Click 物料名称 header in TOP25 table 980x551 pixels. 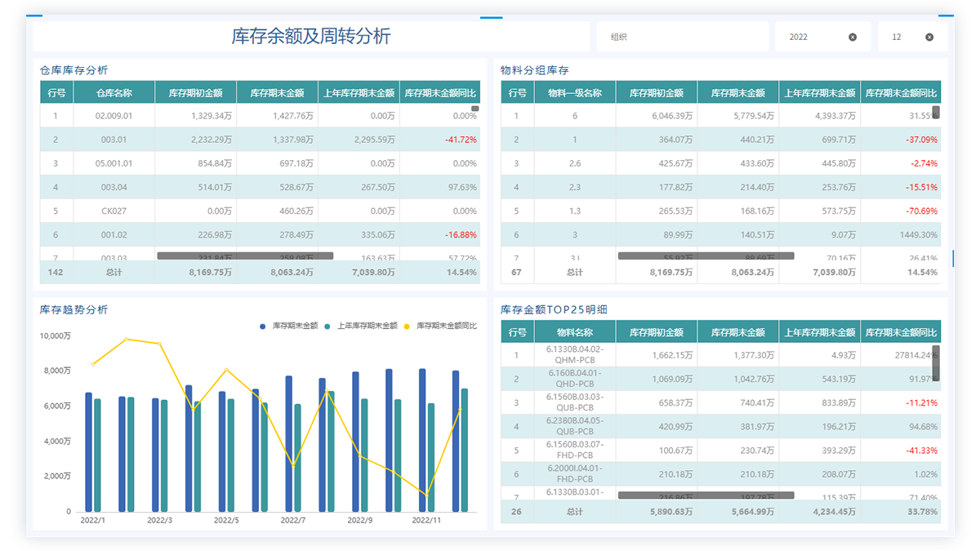(x=574, y=332)
